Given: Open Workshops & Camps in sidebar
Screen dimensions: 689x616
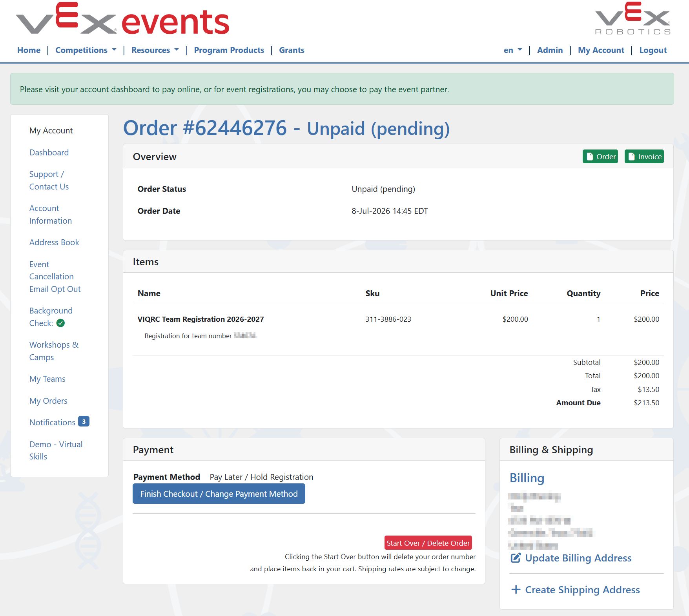Looking at the screenshot, I should pos(54,351).
